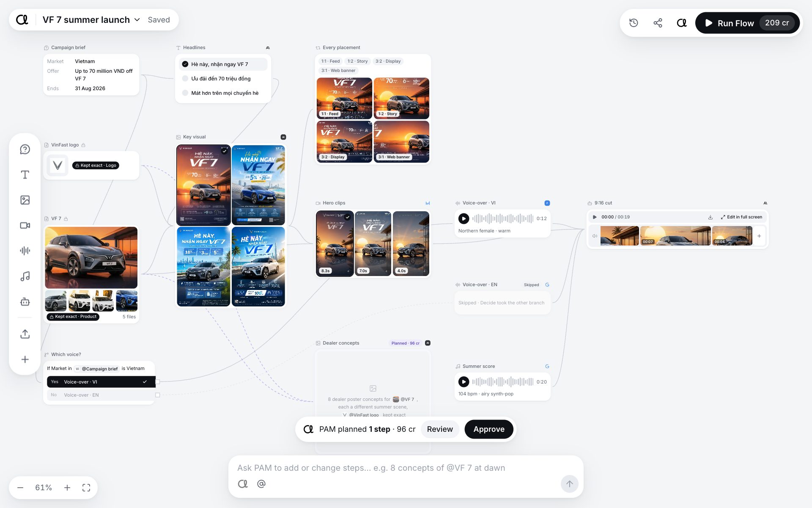This screenshot has height=508, width=812.
Task: Open the 8.3s hero clip thumbnail
Action: 335,244
